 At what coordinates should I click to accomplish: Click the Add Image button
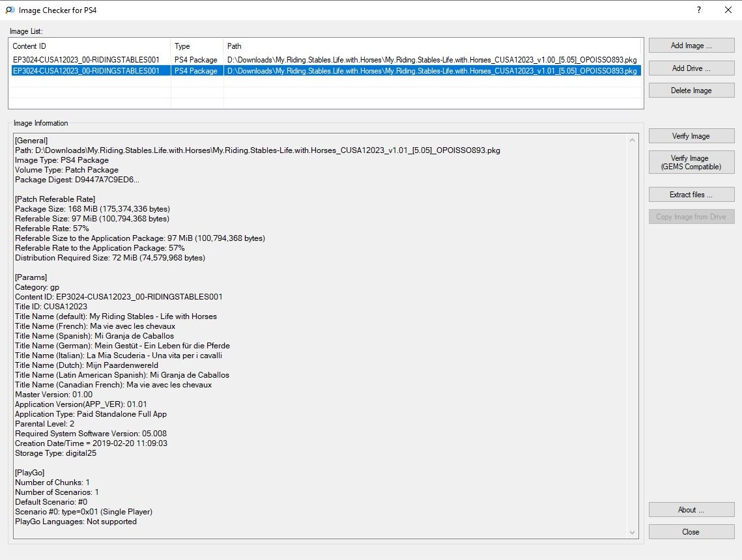pyautogui.click(x=691, y=46)
